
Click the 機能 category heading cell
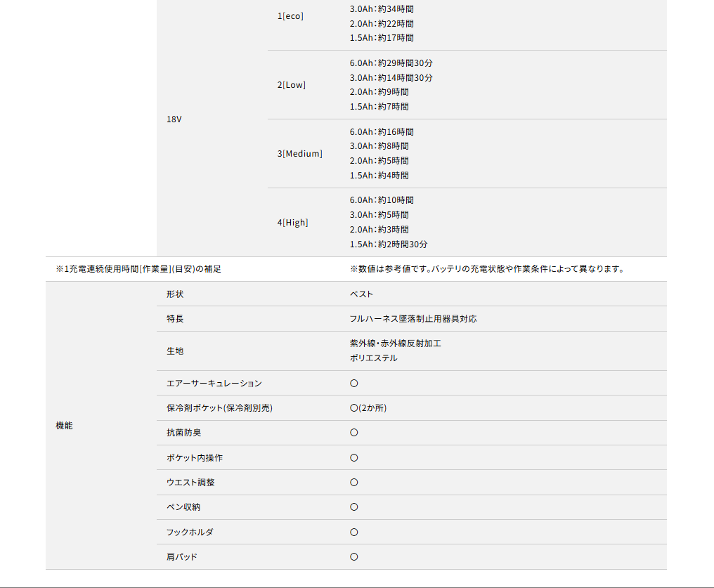pos(64,426)
